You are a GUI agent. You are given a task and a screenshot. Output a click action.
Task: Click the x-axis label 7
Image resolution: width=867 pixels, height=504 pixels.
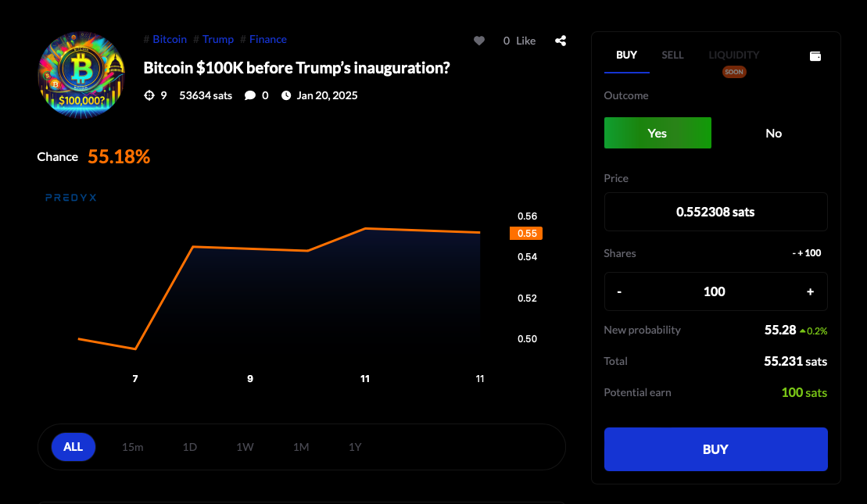135,378
